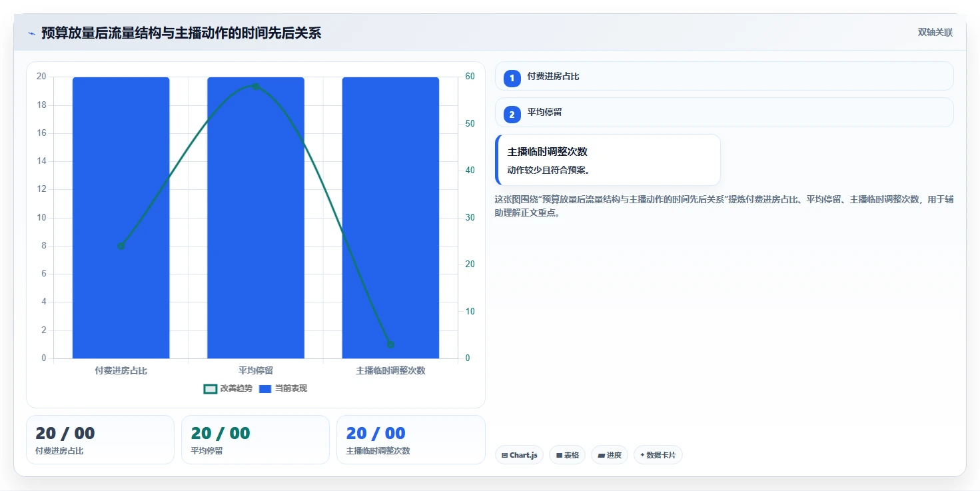Click the text 动作较少且符合预案。

point(550,170)
